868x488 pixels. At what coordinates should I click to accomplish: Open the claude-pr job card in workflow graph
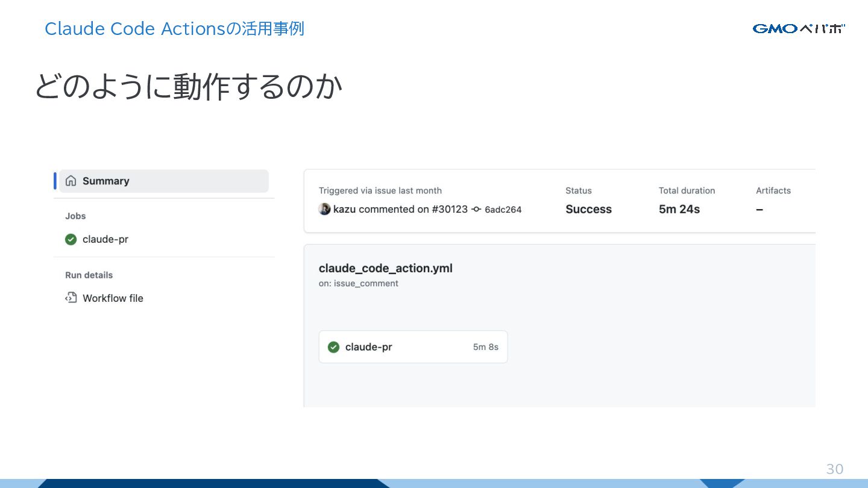[x=413, y=347]
